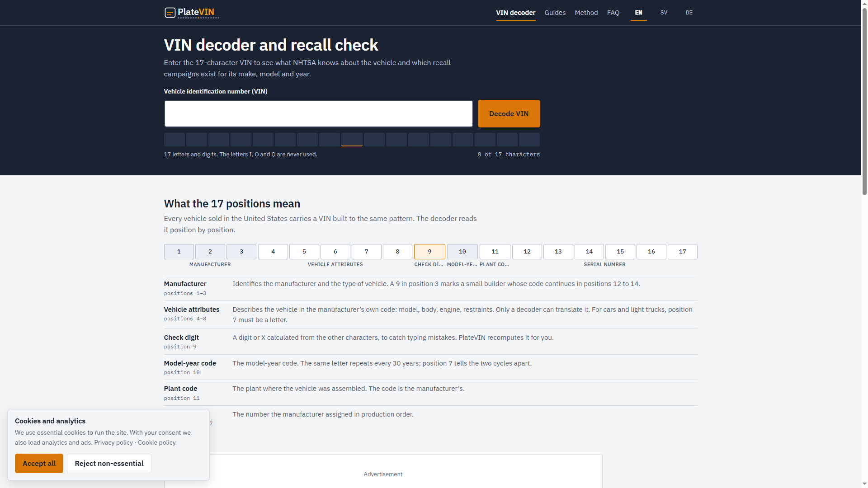
Task: Open the Guides menu item
Action: [x=555, y=13]
